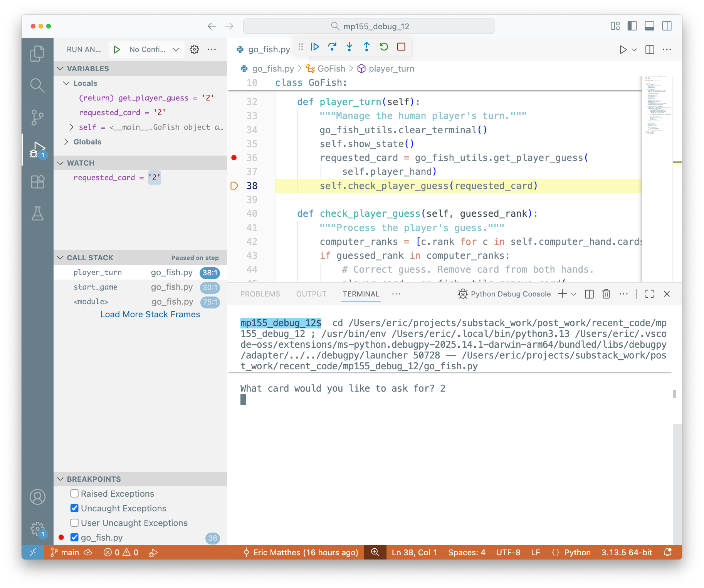
Task: Enable the Raised Exceptions breakpoint
Action: pos(74,493)
